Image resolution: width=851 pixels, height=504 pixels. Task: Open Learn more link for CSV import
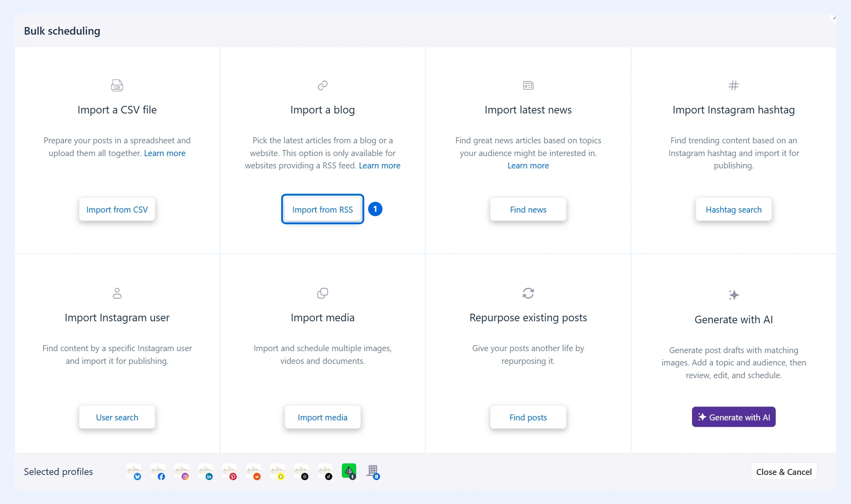click(x=165, y=153)
